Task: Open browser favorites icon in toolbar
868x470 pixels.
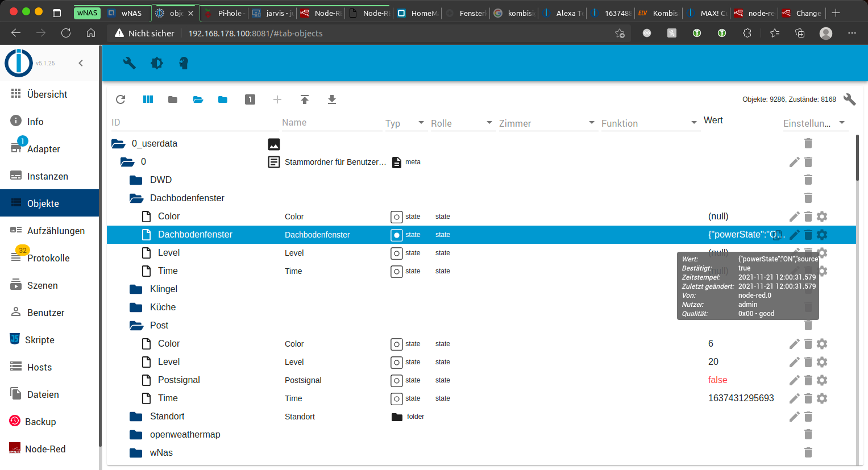Action: tap(774, 34)
